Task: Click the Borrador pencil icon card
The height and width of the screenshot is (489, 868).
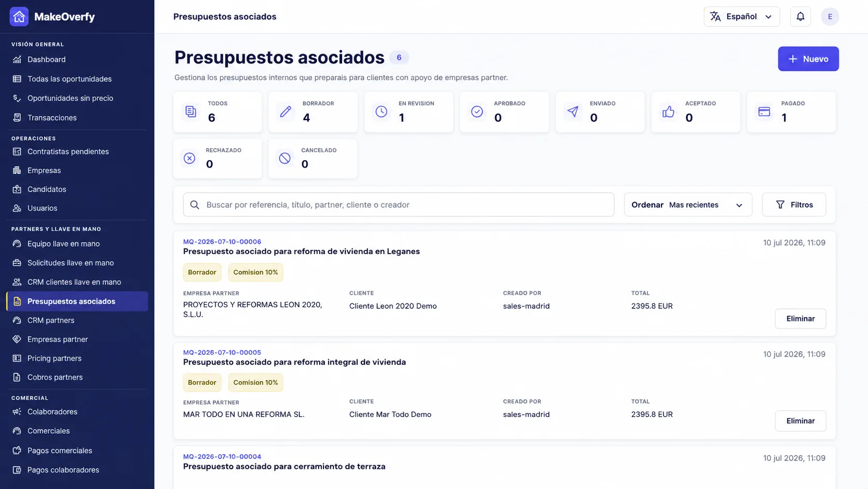Action: [x=313, y=112]
